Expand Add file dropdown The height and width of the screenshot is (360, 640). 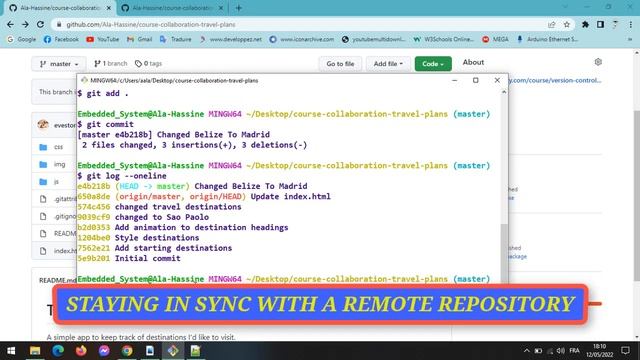(388, 64)
